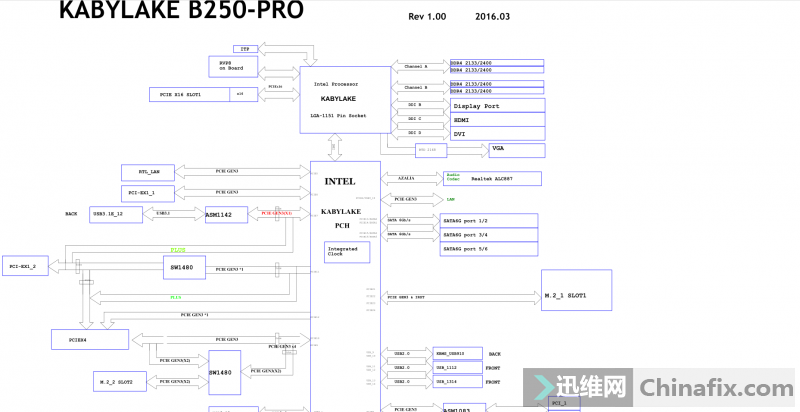Click double arrow linking processor to PCH
The image size is (800, 412).
click(335, 147)
